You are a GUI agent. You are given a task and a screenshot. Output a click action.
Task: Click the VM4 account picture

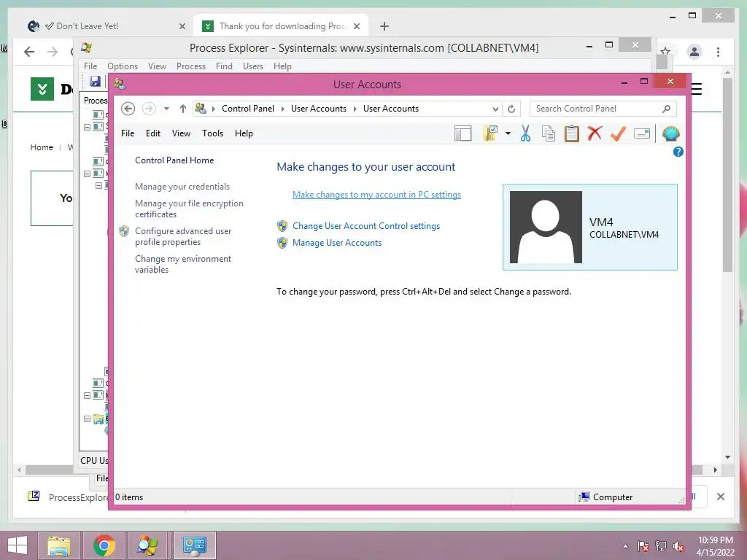[x=546, y=227]
